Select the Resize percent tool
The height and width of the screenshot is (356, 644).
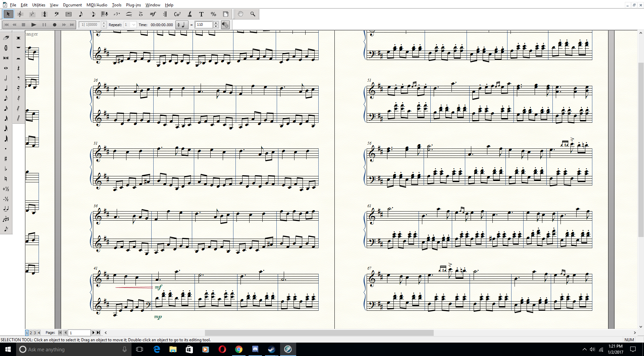[x=213, y=14]
